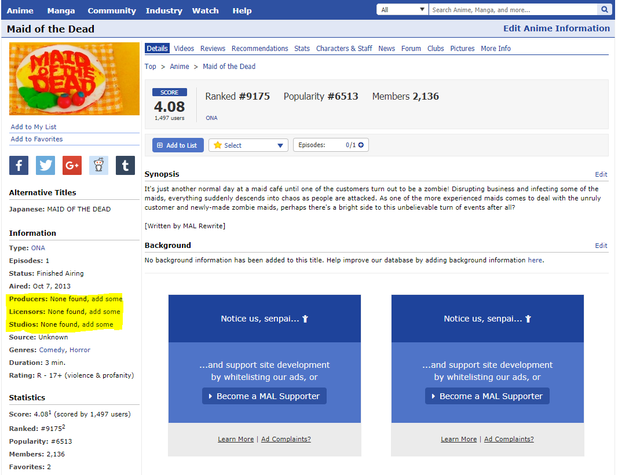Click the Add to Favorites link
This screenshot has width=640, height=475.
pos(37,139)
